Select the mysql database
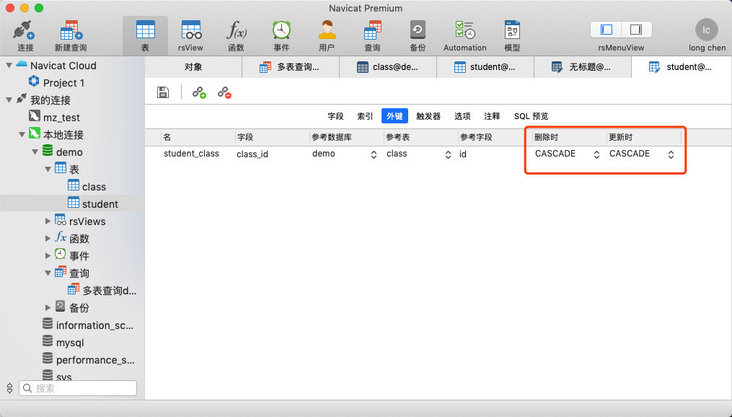This screenshot has height=417, width=732. 70,343
